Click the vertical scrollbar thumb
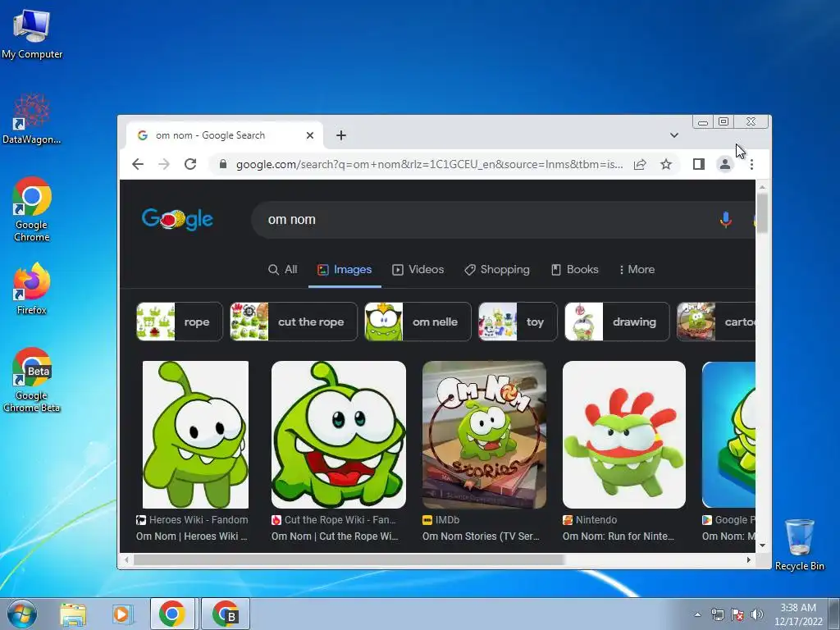Viewport: 840px width, 630px height. point(762,212)
